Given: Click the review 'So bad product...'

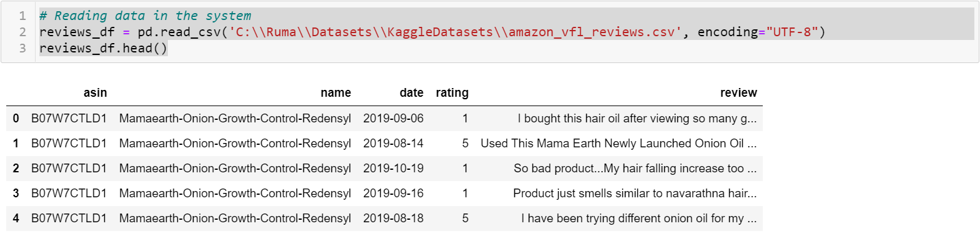Looking at the screenshot, I should pyautogui.click(x=635, y=168).
